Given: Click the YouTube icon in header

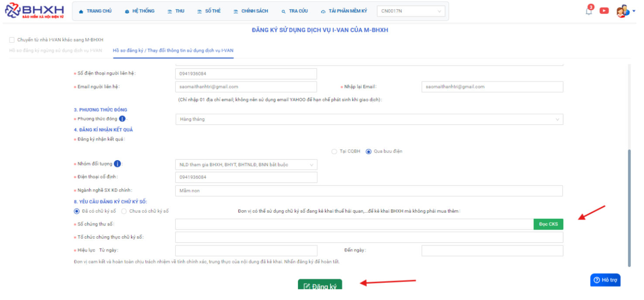Looking at the screenshot, I should (x=604, y=11).
